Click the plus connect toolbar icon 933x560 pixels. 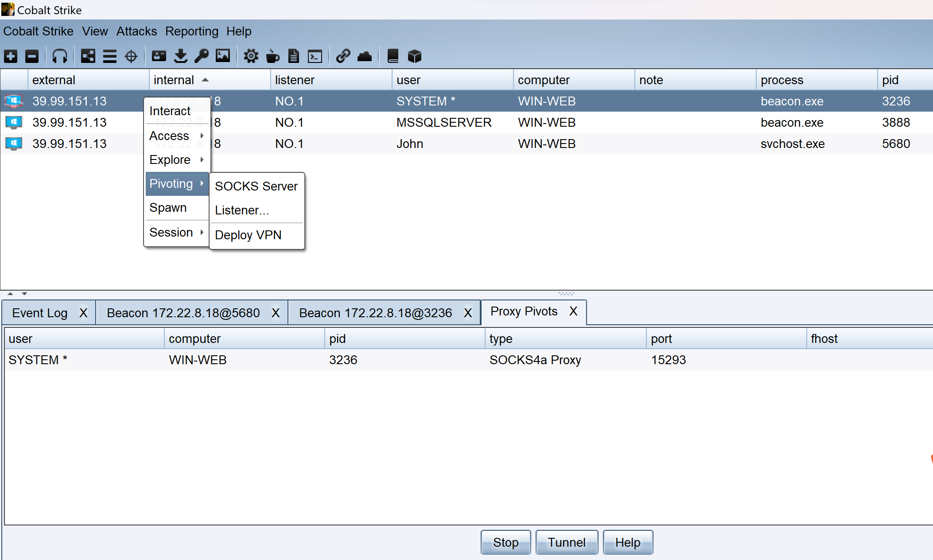click(11, 56)
